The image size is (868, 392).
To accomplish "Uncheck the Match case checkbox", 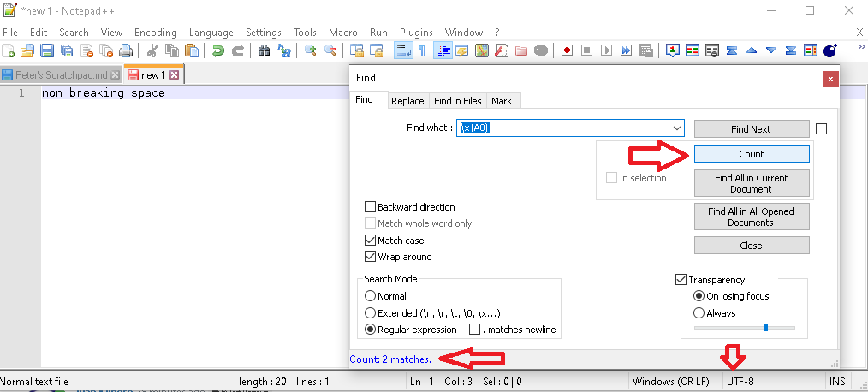I will pos(371,241).
